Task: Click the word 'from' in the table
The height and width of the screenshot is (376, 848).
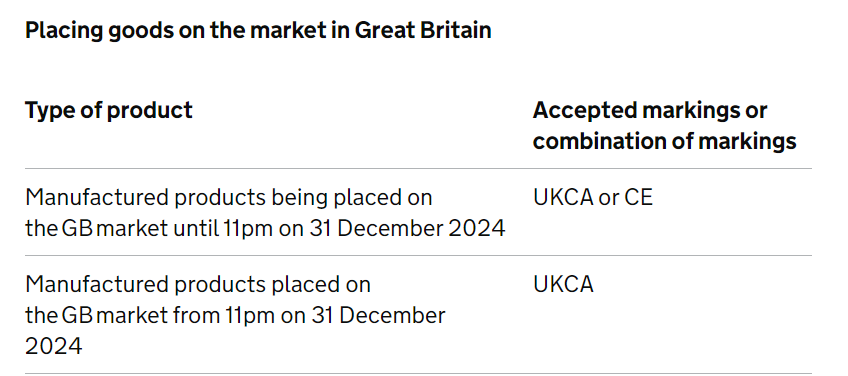Action: 196,315
